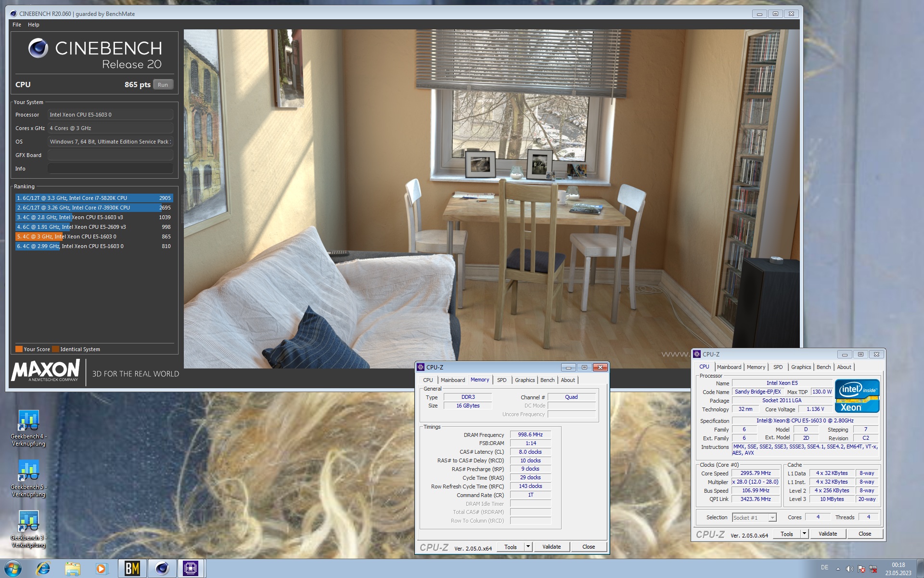Minimize the CPU-Z CPU window
Viewport: 924px width, 578px height.
(x=845, y=355)
